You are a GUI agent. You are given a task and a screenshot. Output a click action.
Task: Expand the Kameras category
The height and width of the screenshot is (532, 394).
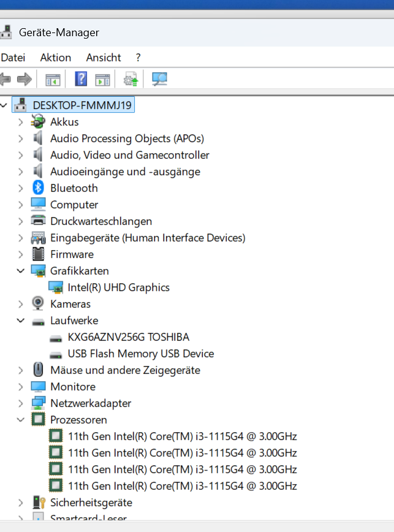pyautogui.click(x=21, y=304)
